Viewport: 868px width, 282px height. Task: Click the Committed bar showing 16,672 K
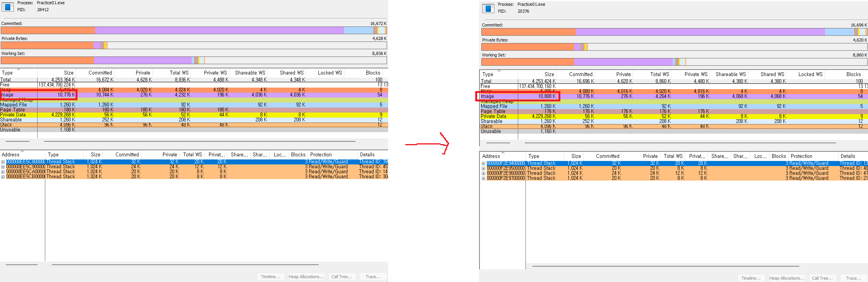[x=194, y=30]
